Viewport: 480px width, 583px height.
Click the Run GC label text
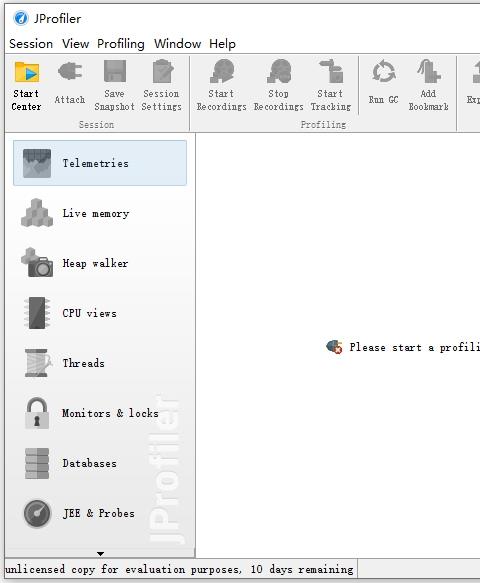point(383,100)
